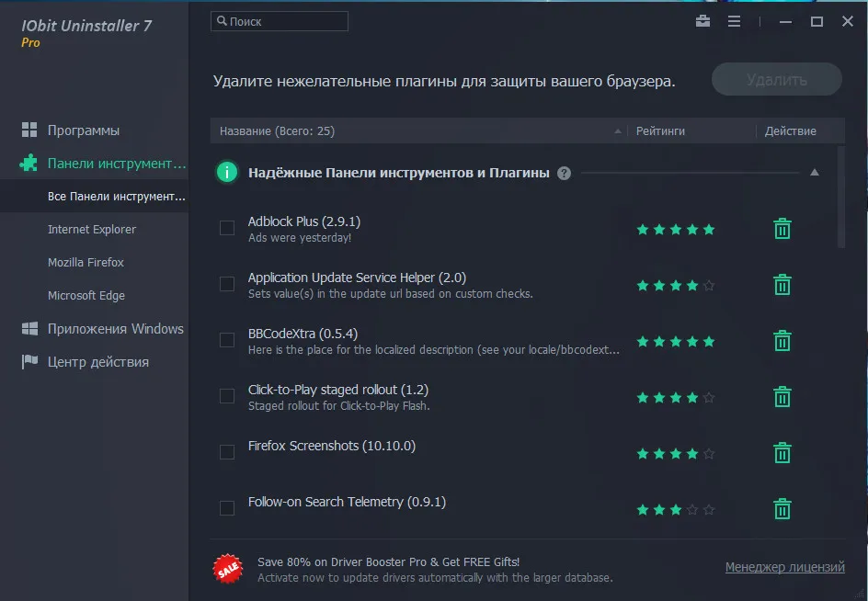Click trash icon next to BBCodeXtra
This screenshot has height=601, width=868.
click(x=782, y=340)
